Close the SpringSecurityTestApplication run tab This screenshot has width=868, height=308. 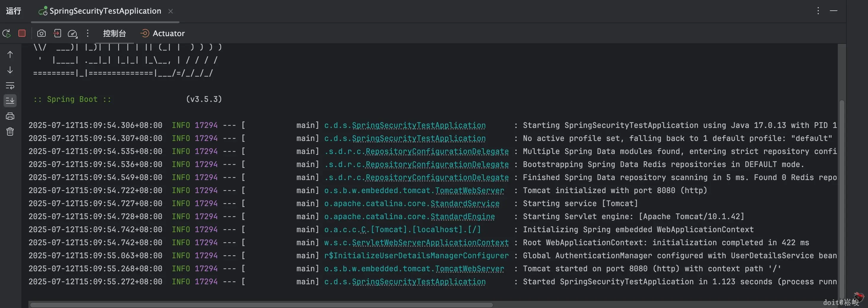point(171,11)
